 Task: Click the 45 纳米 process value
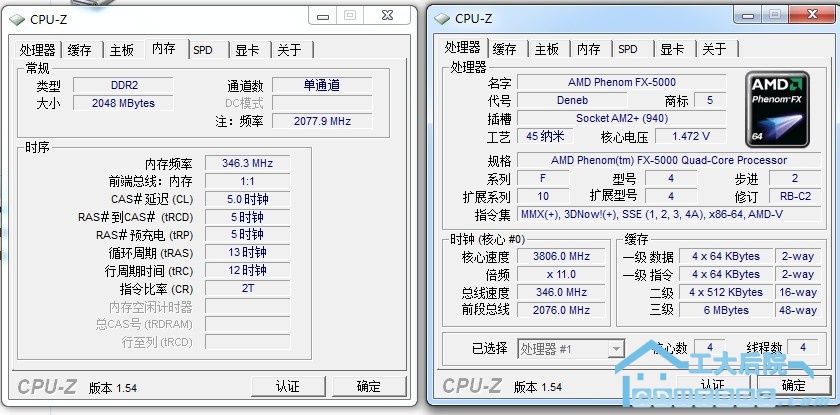click(x=545, y=136)
